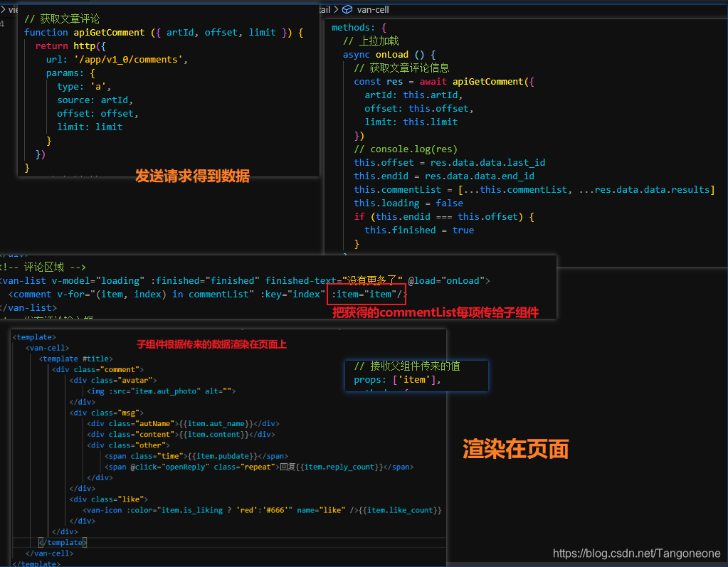This screenshot has height=567, width=728.
Task: Click the 'return http({' line
Action: pos(70,46)
